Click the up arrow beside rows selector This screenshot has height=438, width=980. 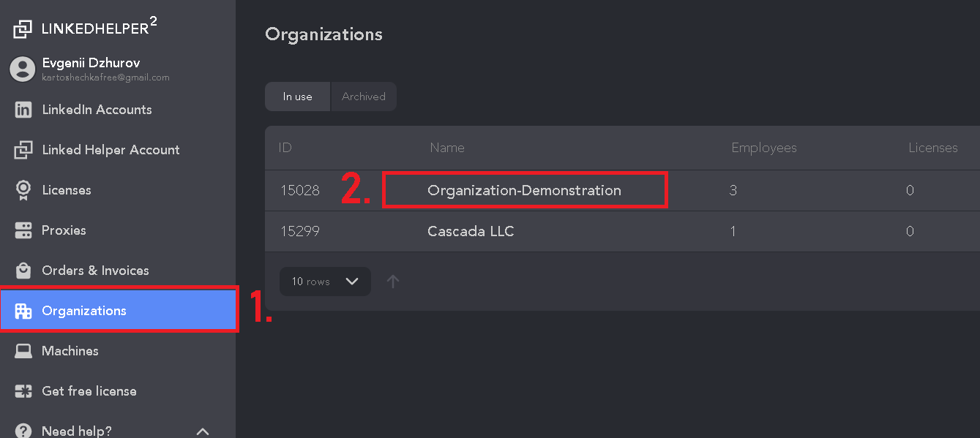coord(393,282)
